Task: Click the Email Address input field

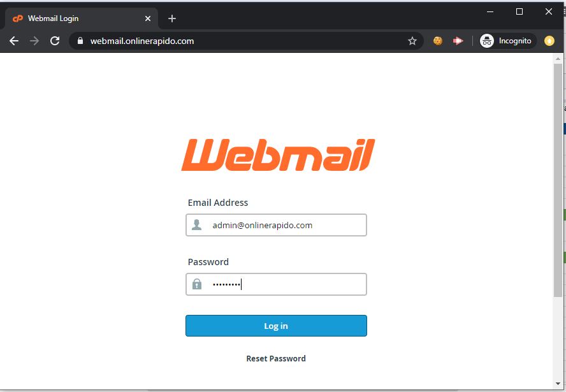Action: point(276,225)
